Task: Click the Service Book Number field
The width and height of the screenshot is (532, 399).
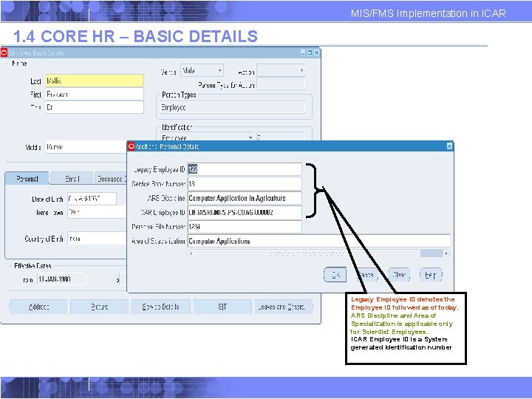Action: pos(245,183)
